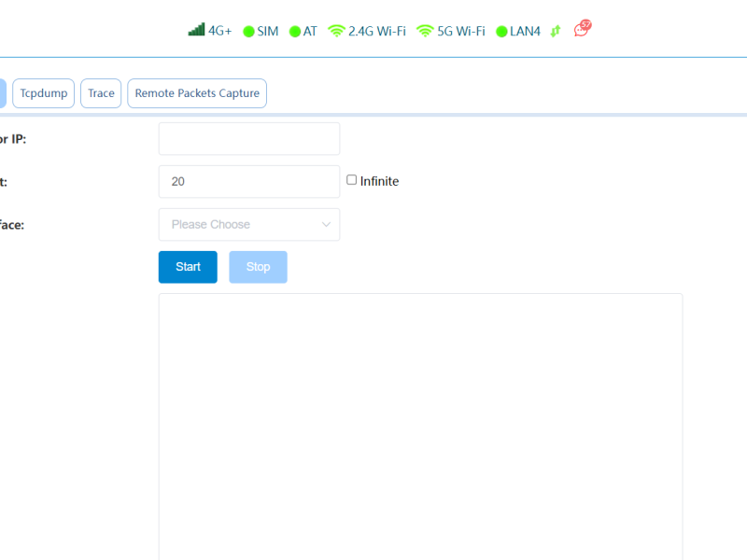Screen dimensions: 747x560
Task: Click the count field showing 20
Action: click(x=248, y=182)
